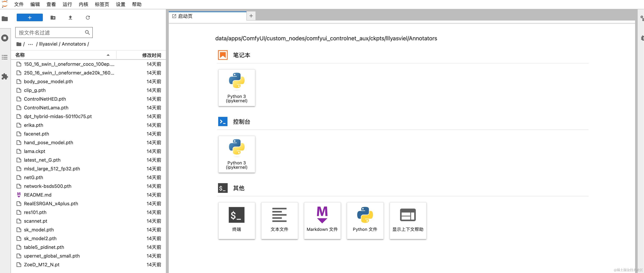Click refresh directory button
The image size is (644, 273).
87,17
